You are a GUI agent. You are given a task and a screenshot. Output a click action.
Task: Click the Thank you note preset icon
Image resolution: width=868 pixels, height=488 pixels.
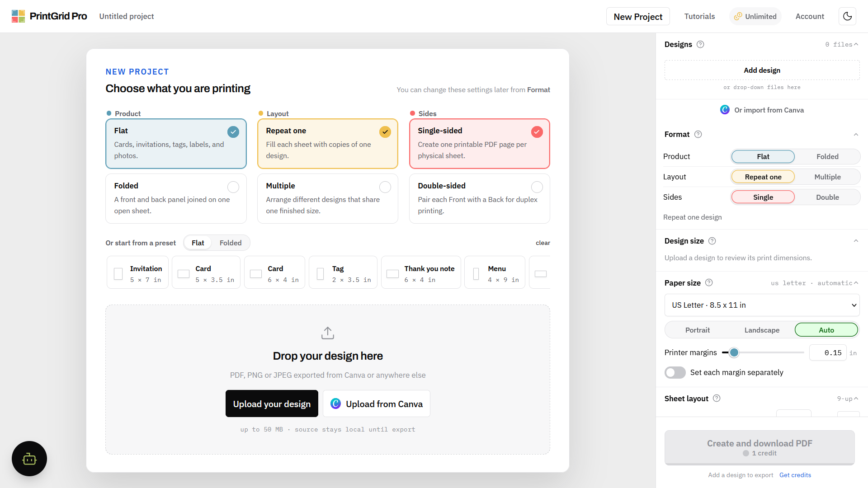(x=393, y=274)
